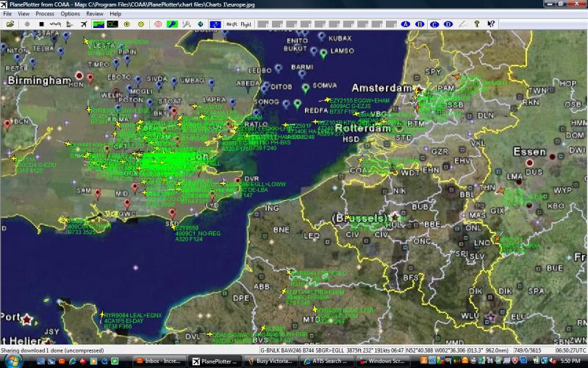Open the View menu
This screenshot has height=368, width=588.
coord(24,13)
